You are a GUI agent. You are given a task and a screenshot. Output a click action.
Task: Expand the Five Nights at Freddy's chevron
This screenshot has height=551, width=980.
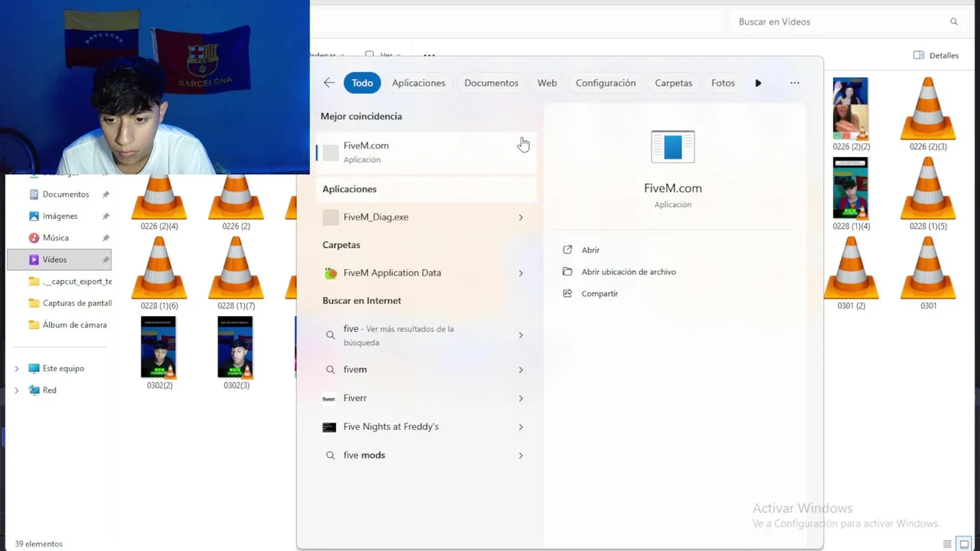click(521, 427)
